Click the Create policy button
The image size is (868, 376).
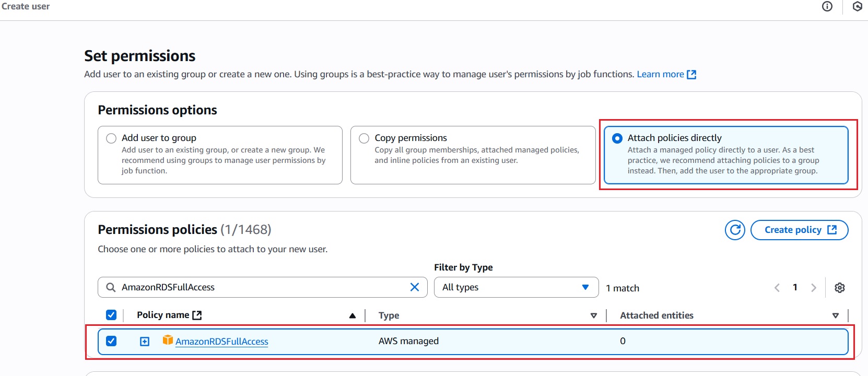point(799,230)
